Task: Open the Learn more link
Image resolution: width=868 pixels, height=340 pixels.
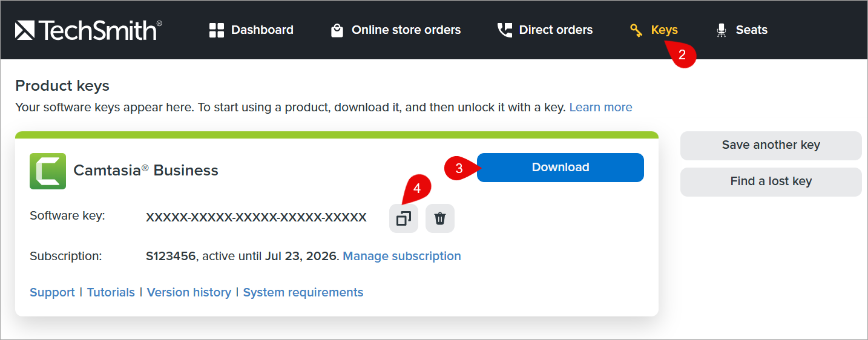Action: (600, 107)
